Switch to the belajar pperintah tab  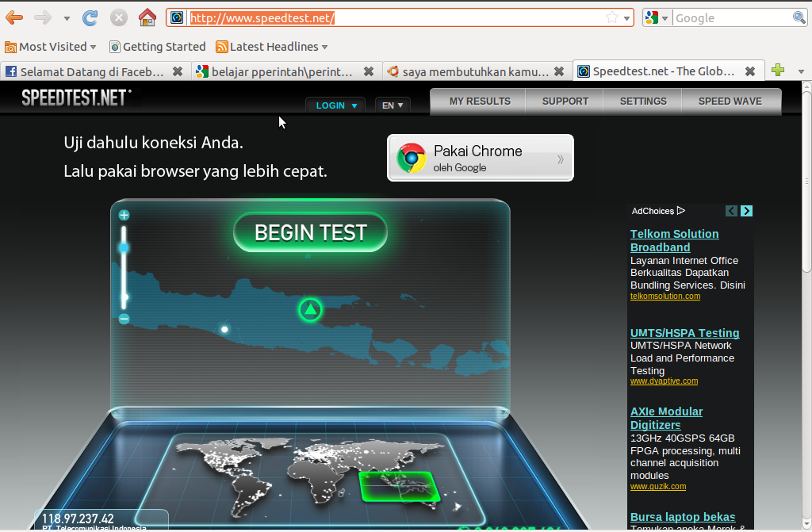(x=276, y=71)
